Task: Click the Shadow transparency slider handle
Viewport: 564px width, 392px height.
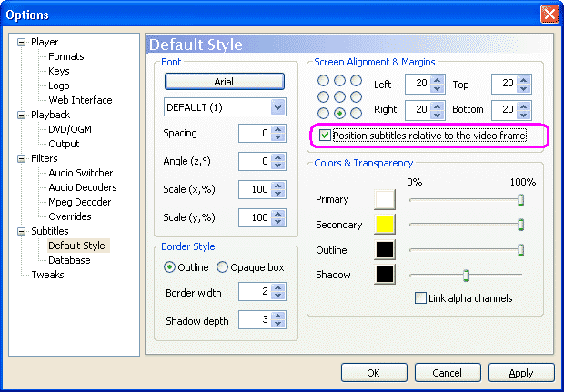Action: pos(466,275)
